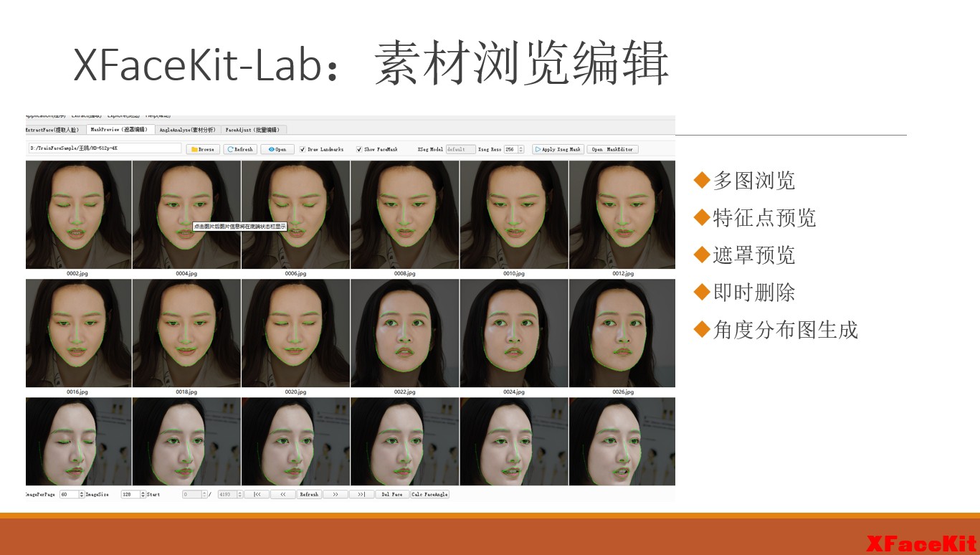Click the Browse folder button
Image resolution: width=980 pixels, height=555 pixels.
pos(203,149)
